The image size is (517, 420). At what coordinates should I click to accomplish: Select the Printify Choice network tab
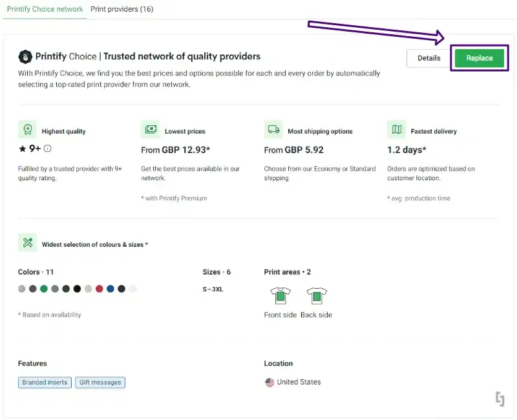tap(44, 9)
